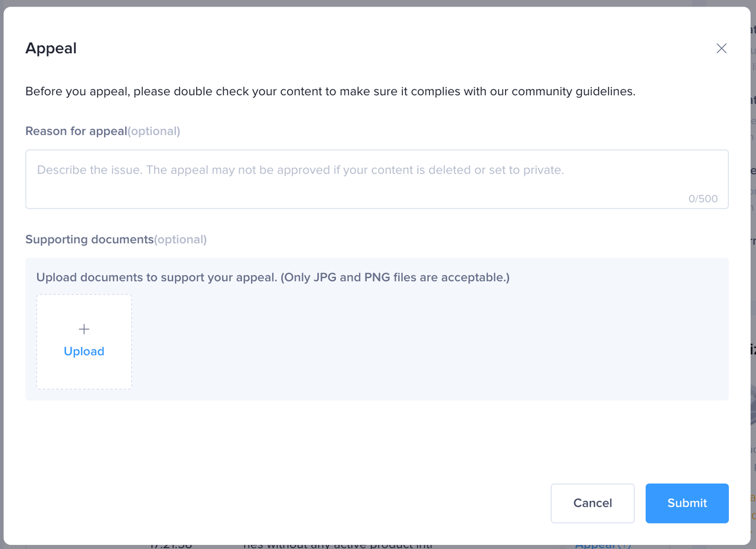Click the Appeal dialog title
The height and width of the screenshot is (549, 756).
click(x=51, y=48)
